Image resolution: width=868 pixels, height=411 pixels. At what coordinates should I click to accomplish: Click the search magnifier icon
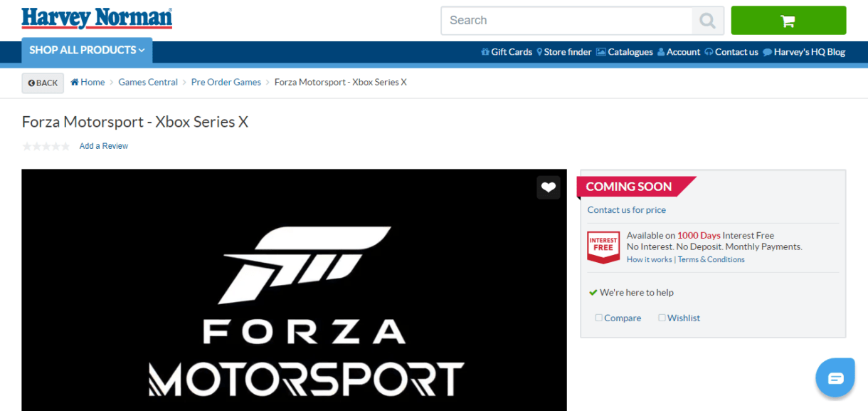click(707, 21)
